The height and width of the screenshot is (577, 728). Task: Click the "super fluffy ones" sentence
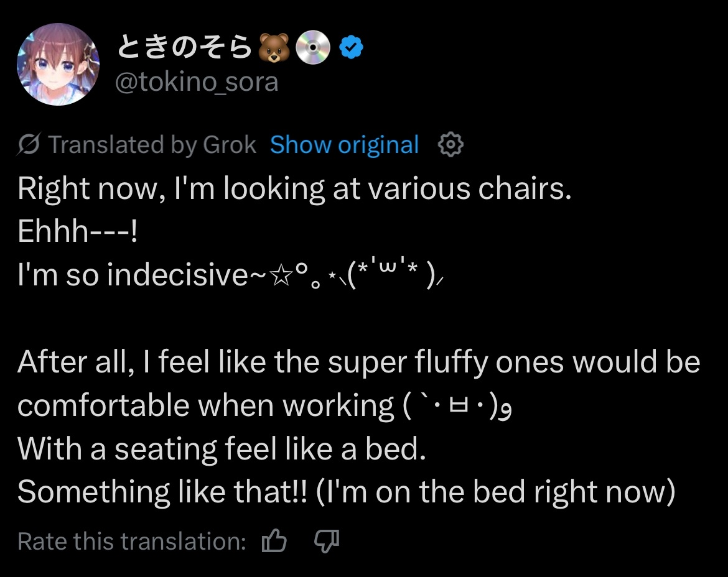click(358, 362)
